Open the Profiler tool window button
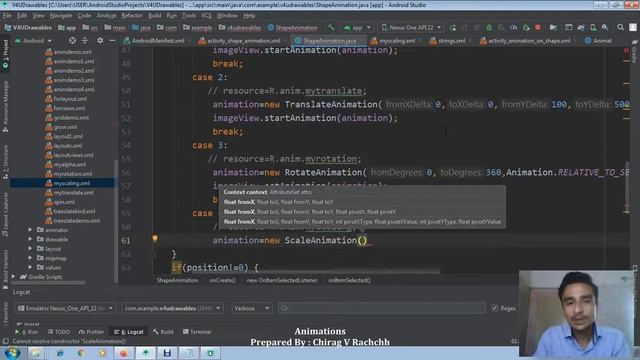This screenshot has height=360, width=640. [x=91, y=332]
